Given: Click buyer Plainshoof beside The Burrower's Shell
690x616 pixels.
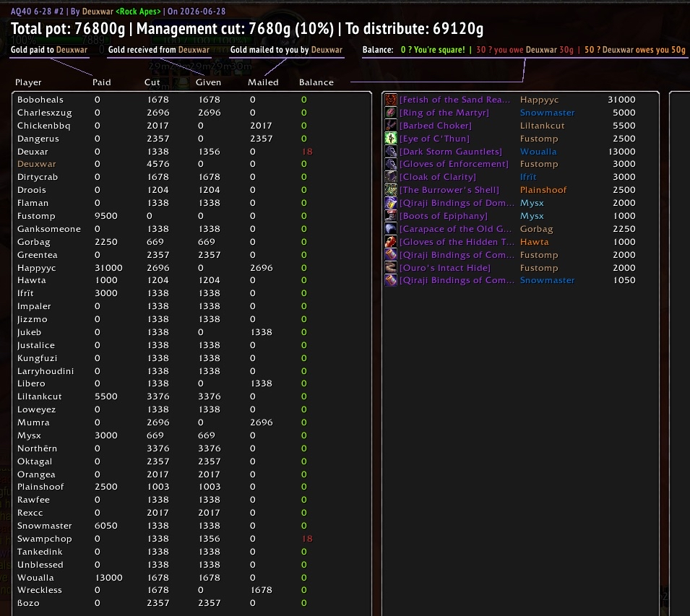Looking at the screenshot, I should click(543, 190).
